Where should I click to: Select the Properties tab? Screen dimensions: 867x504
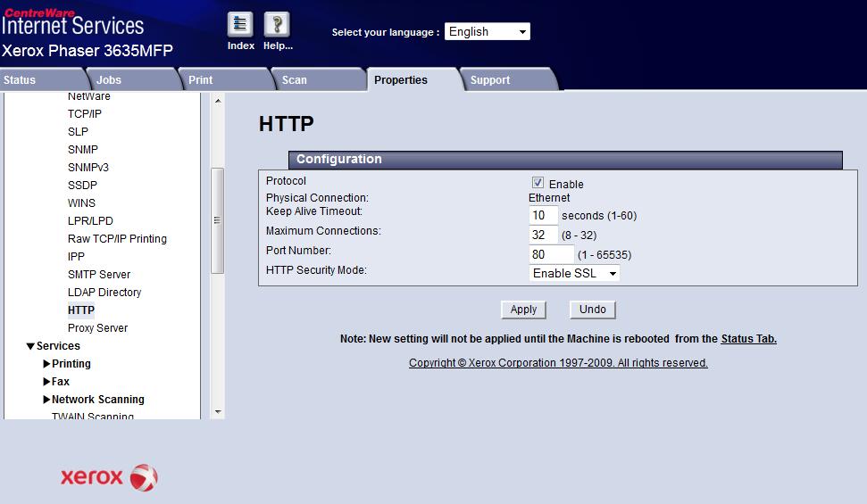(x=413, y=79)
